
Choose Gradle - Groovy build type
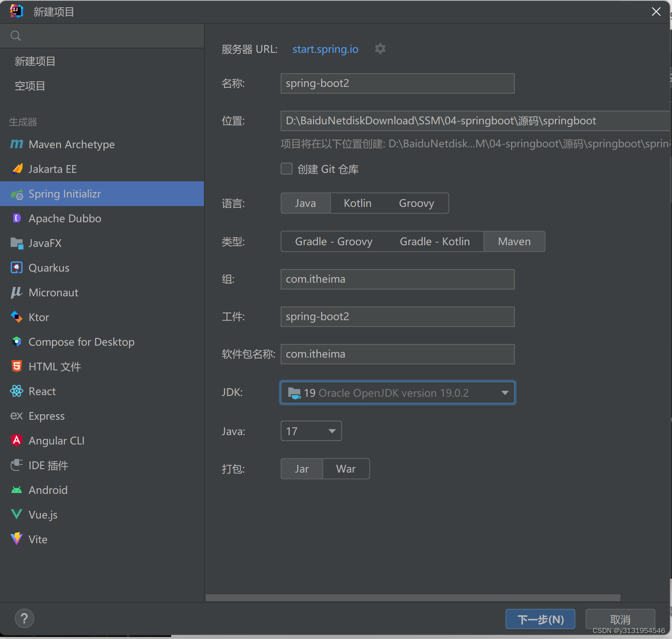[334, 241]
